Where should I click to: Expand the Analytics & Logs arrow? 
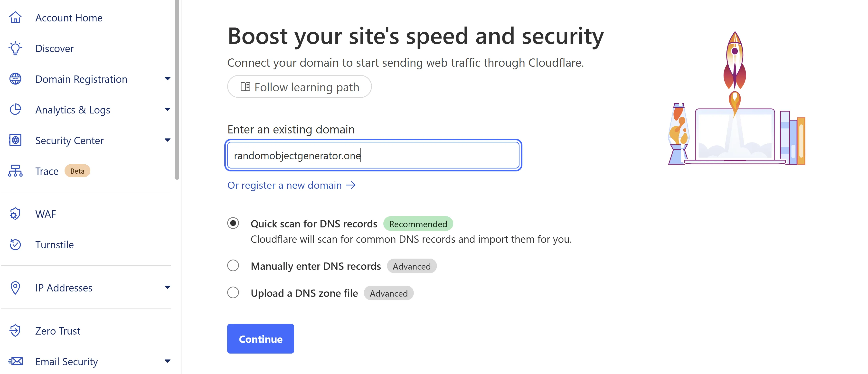pos(168,110)
